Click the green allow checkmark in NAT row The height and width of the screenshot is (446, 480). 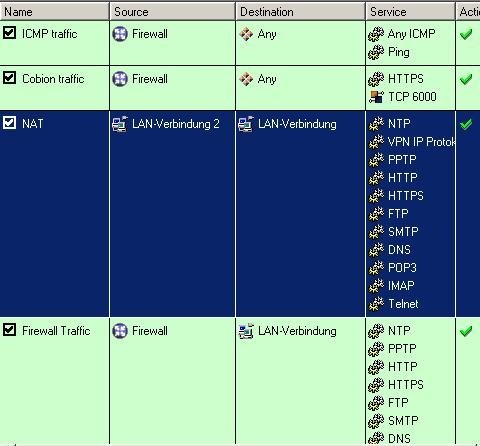(466, 124)
